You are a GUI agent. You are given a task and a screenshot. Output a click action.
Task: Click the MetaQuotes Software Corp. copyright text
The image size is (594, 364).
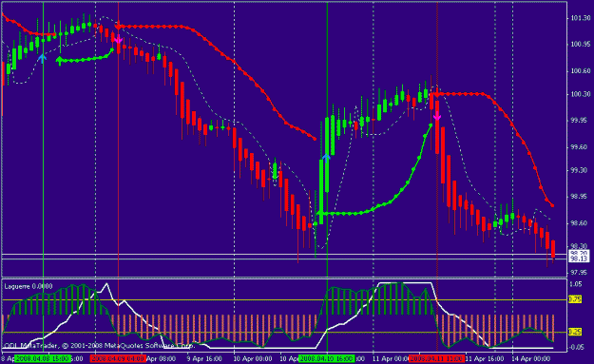pyautogui.click(x=149, y=345)
